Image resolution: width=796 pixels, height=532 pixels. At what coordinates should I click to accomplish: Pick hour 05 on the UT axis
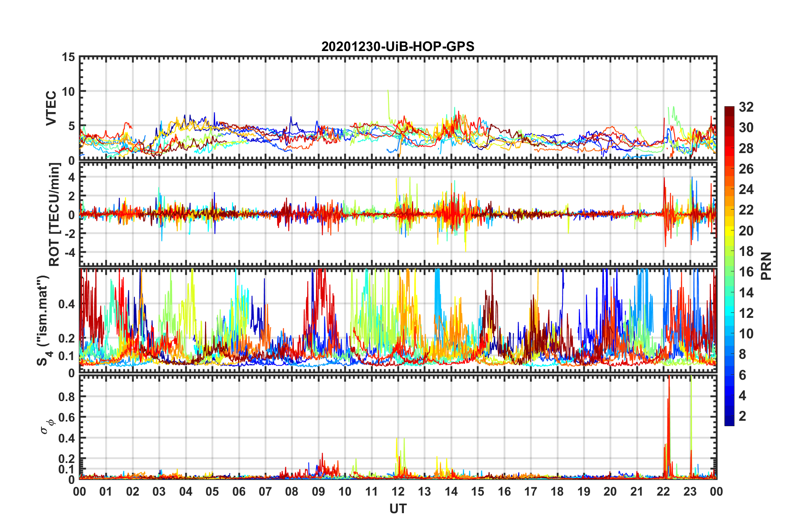coord(212,491)
